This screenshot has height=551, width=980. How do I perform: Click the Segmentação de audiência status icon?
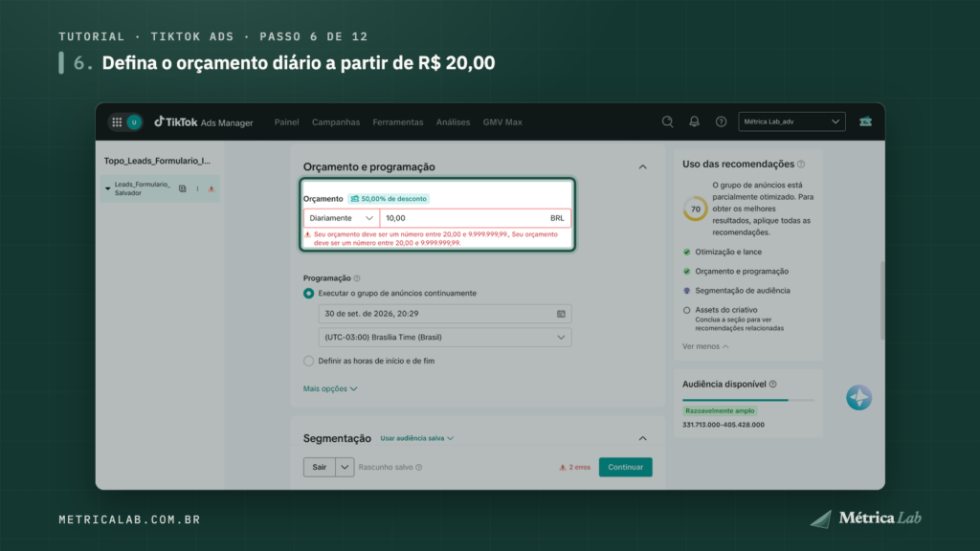pos(687,291)
